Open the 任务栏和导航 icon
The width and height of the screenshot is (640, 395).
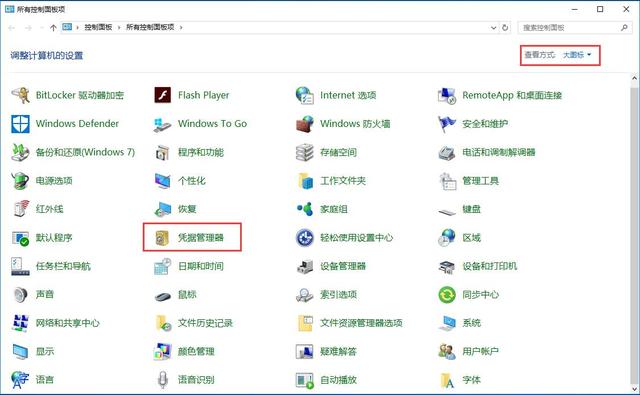coord(20,266)
